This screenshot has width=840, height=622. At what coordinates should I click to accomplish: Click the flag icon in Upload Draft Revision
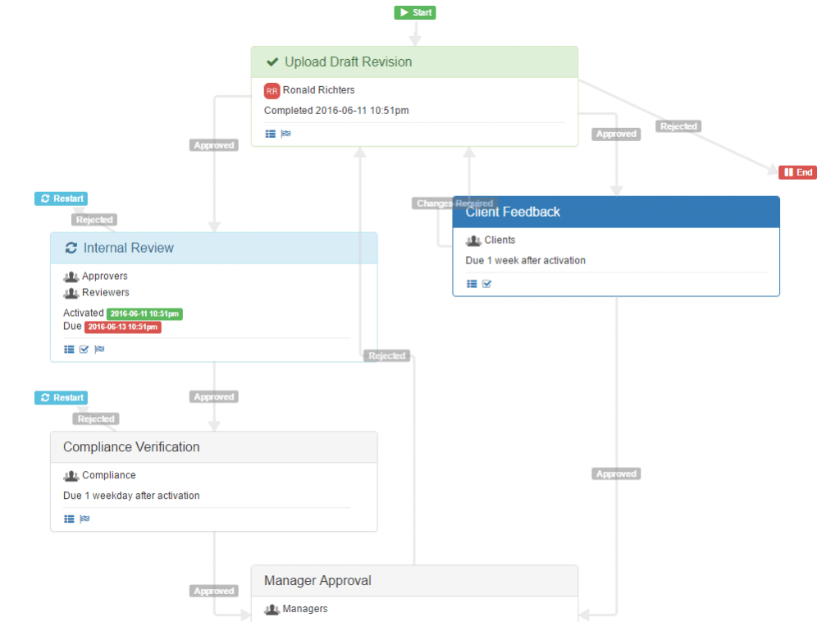[285, 134]
